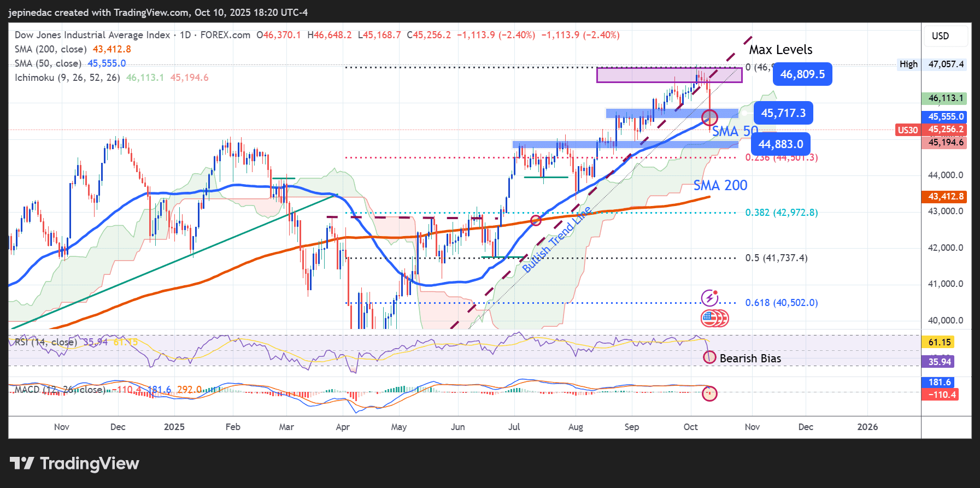Viewport: 980px width, 488px height.
Task: Click the RSI (14, close) pane legend
Action: [45, 342]
